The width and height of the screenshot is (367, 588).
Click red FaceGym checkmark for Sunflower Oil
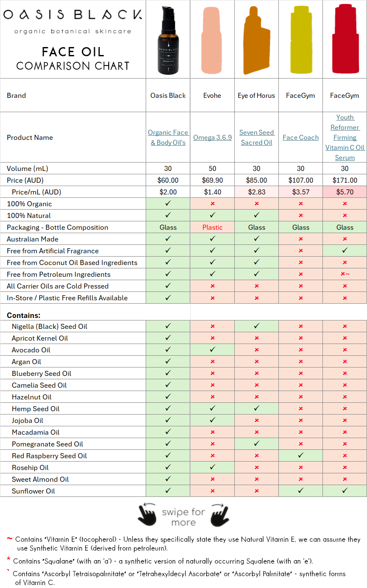click(x=345, y=491)
